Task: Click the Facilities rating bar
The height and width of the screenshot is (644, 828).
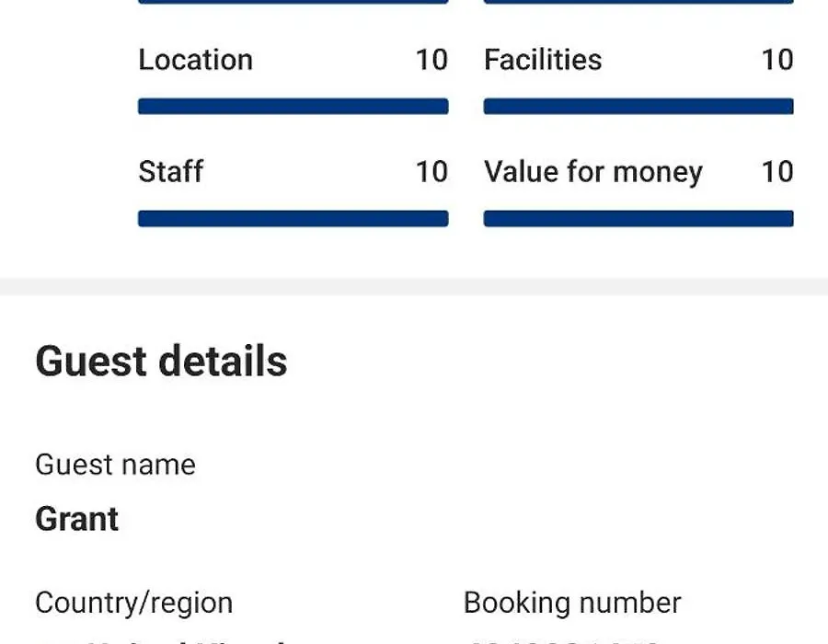Action: click(638, 106)
